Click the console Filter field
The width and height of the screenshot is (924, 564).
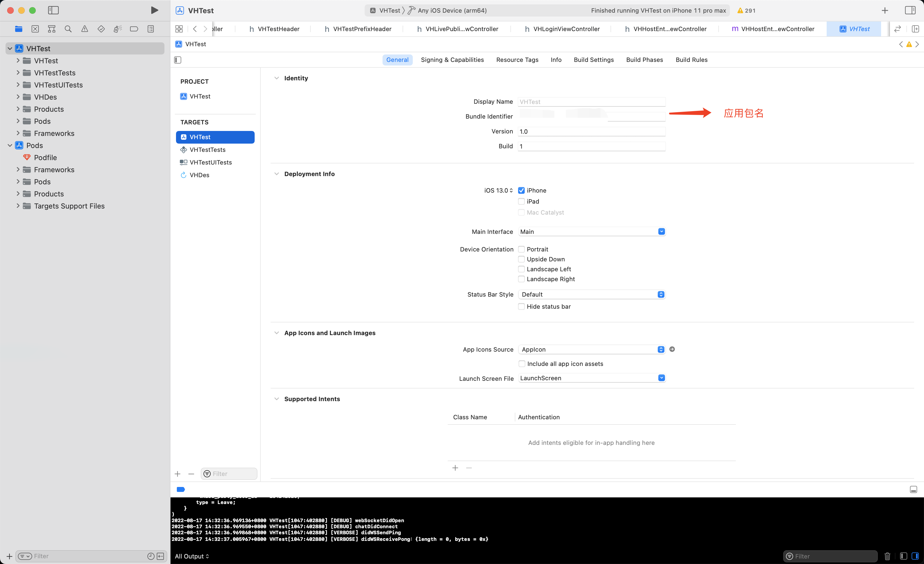[x=830, y=556]
